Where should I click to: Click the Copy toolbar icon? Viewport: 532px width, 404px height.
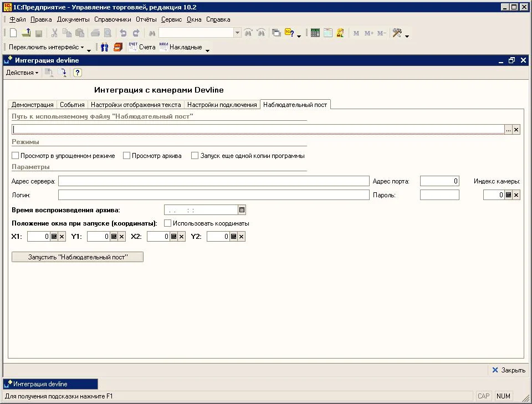pyautogui.click(x=67, y=33)
